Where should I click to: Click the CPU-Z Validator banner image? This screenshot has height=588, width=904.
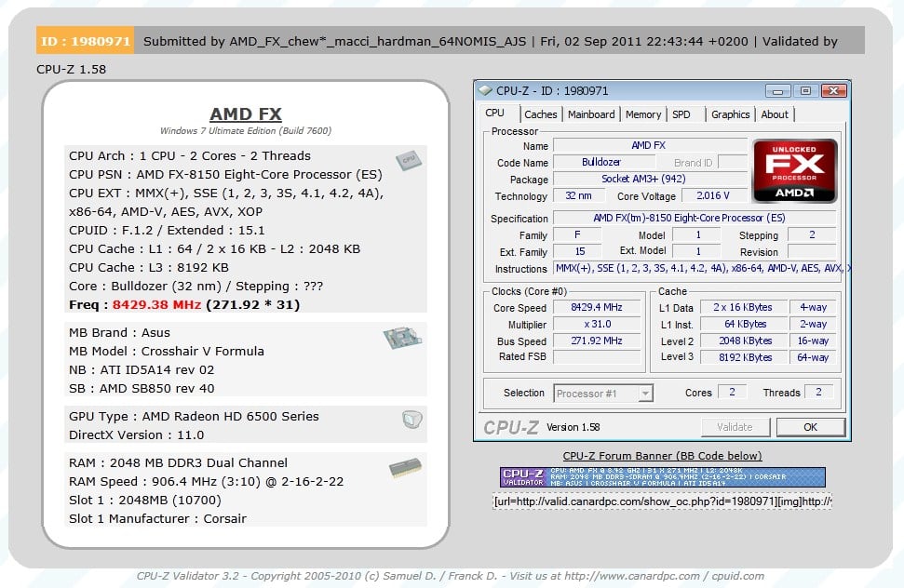click(x=662, y=477)
